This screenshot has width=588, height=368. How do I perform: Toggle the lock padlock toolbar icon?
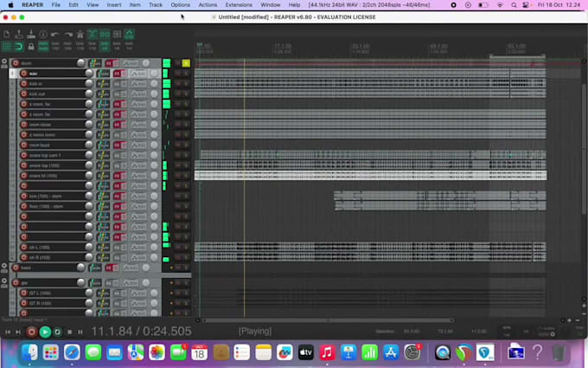[31, 47]
